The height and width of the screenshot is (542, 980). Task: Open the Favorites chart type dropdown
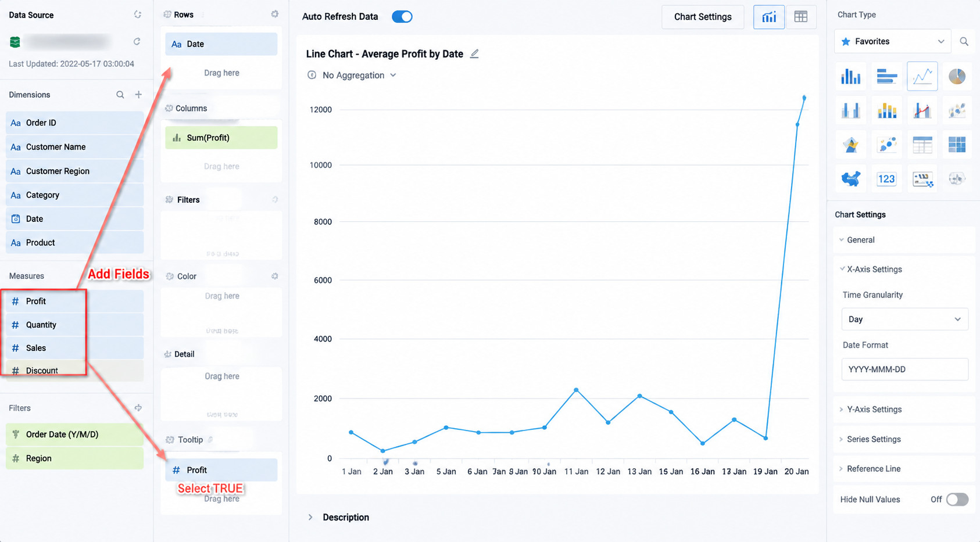point(893,41)
